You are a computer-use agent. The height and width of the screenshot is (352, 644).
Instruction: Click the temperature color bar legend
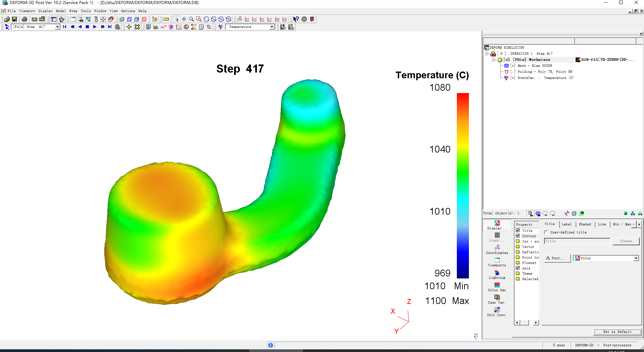coord(463,185)
